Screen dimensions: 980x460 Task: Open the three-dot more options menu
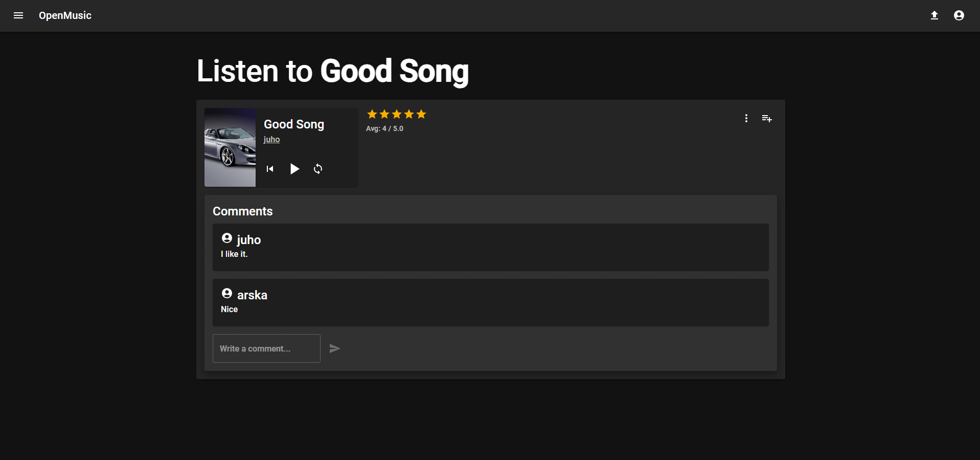point(746,118)
